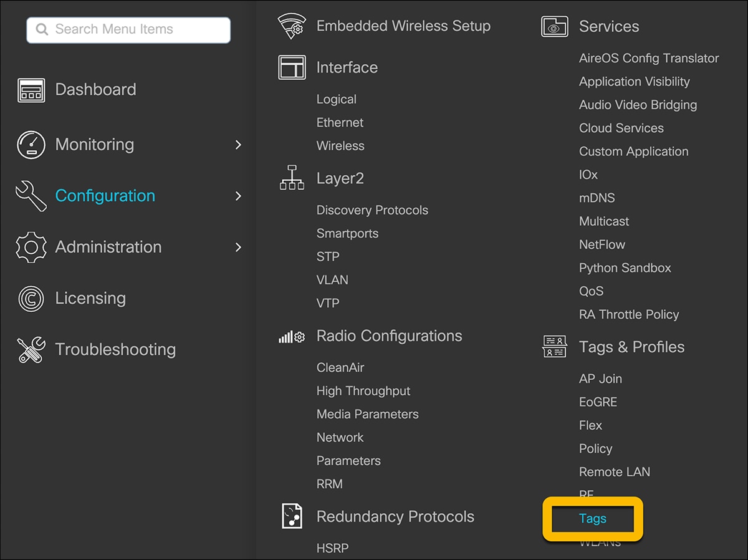Screen dimensions: 748x560
Task: Open Media Parameters link
Action: pyautogui.click(x=368, y=414)
